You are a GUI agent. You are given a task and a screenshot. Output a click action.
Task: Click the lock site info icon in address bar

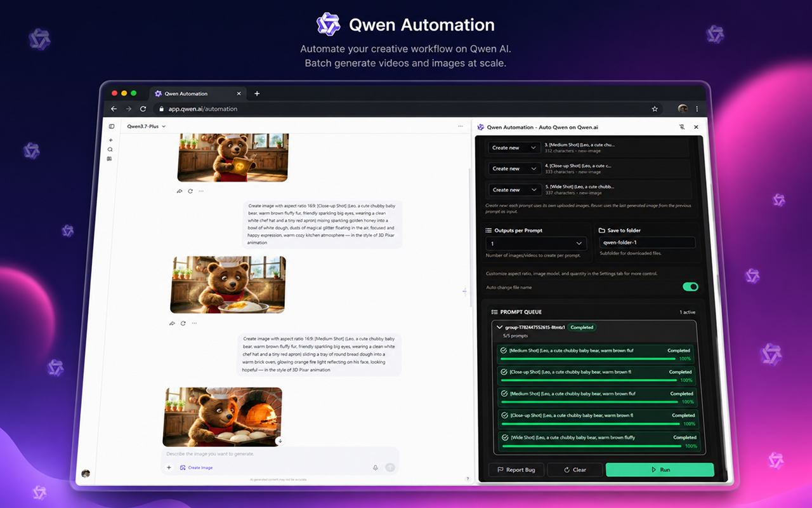click(161, 109)
